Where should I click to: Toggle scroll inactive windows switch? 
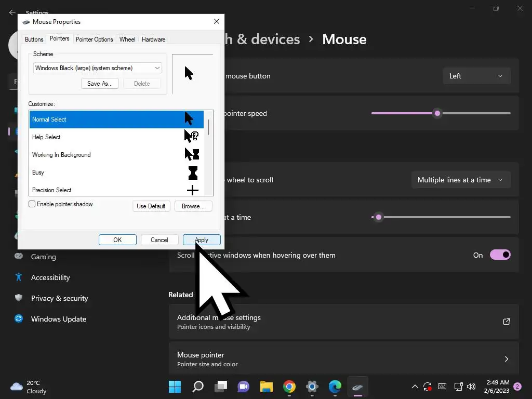[x=500, y=255]
